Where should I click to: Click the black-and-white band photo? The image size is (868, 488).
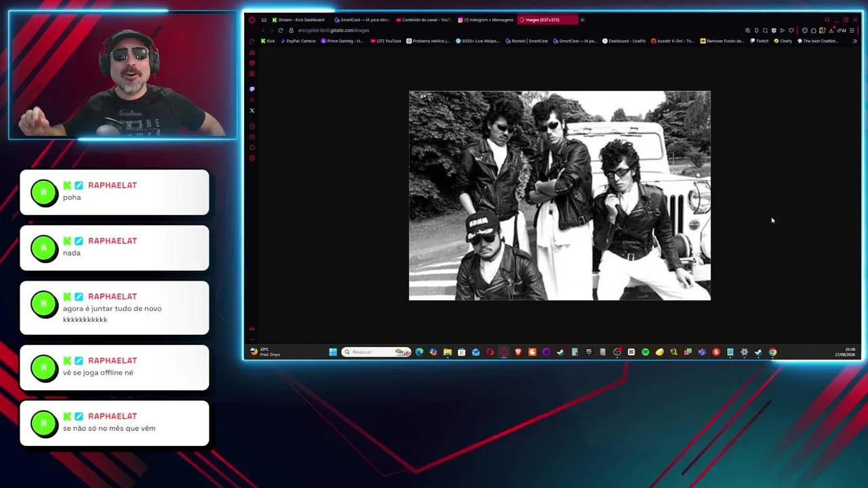pyautogui.click(x=559, y=195)
